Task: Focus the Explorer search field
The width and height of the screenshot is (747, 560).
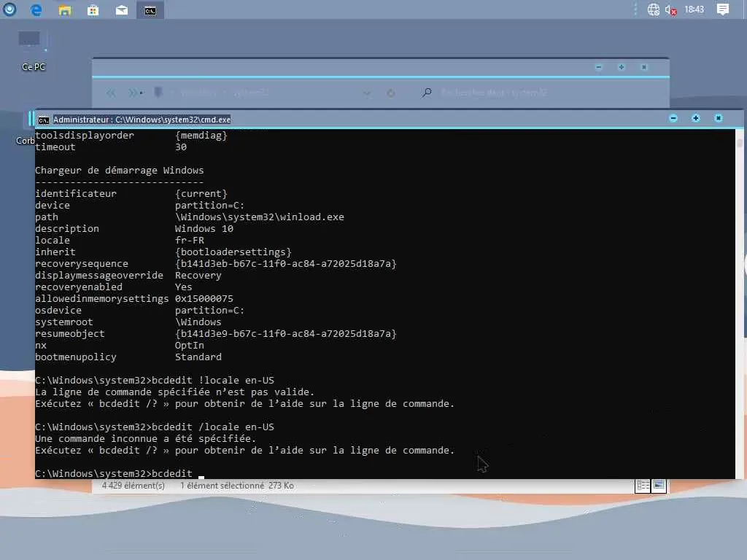Action: (x=494, y=93)
